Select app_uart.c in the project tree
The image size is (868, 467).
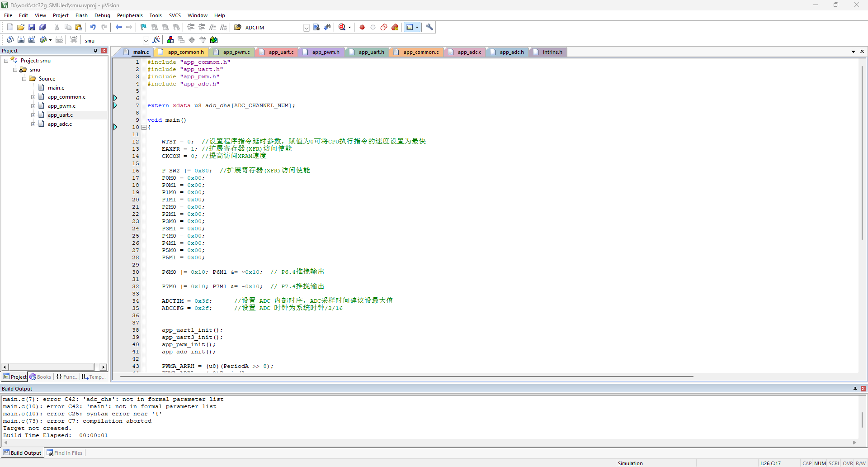[x=60, y=115]
